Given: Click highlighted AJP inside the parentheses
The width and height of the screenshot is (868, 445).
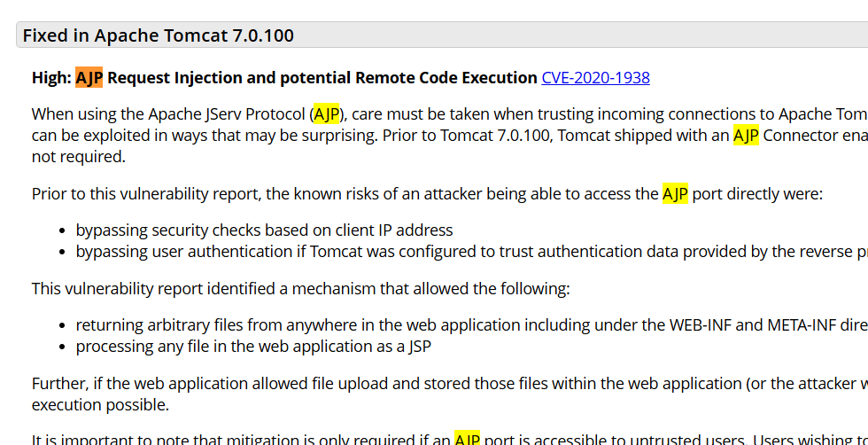Looking at the screenshot, I should pyautogui.click(x=326, y=114).
